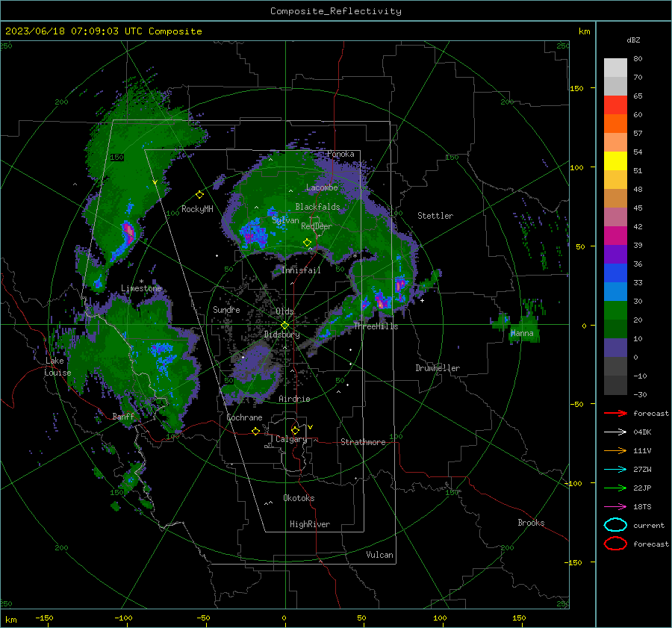Click the Cochrane city label
The height and width of the screenshot is (628, 672).
click(x=244, y=417)
